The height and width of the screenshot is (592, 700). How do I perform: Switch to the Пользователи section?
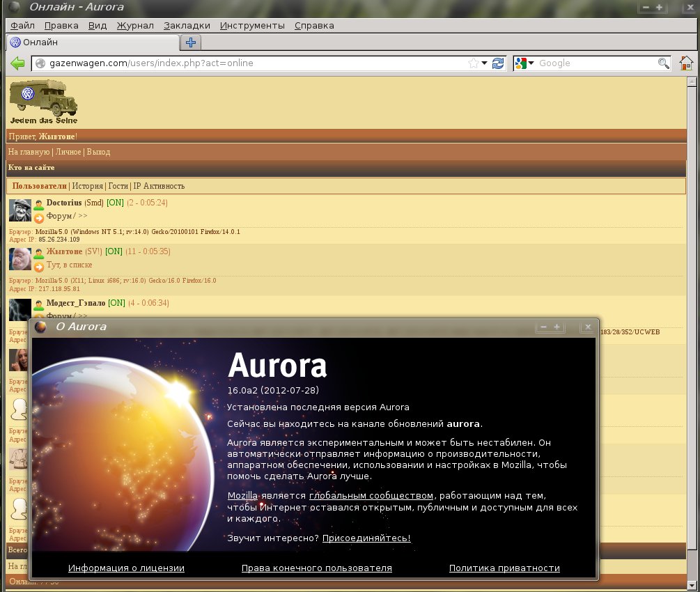[x=39, y=186]
